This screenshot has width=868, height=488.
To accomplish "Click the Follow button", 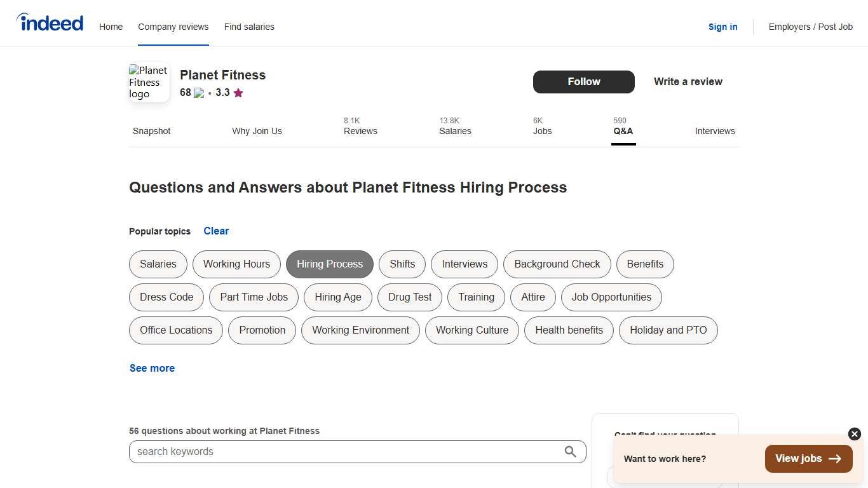I will (583, 81).
